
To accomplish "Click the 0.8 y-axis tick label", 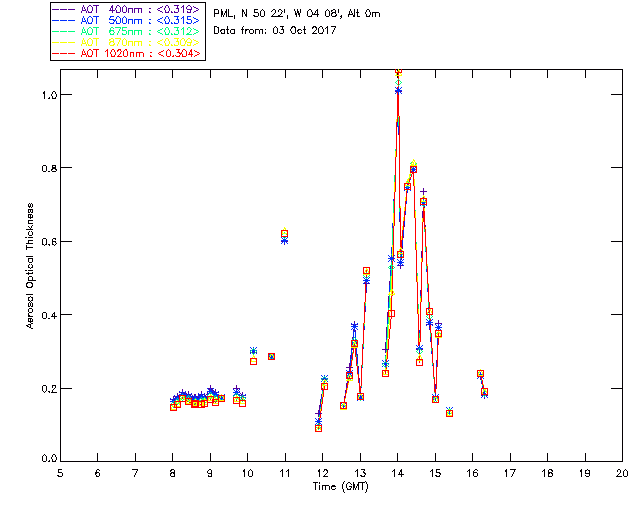I will pyautogui.click(x=49, y=168).
